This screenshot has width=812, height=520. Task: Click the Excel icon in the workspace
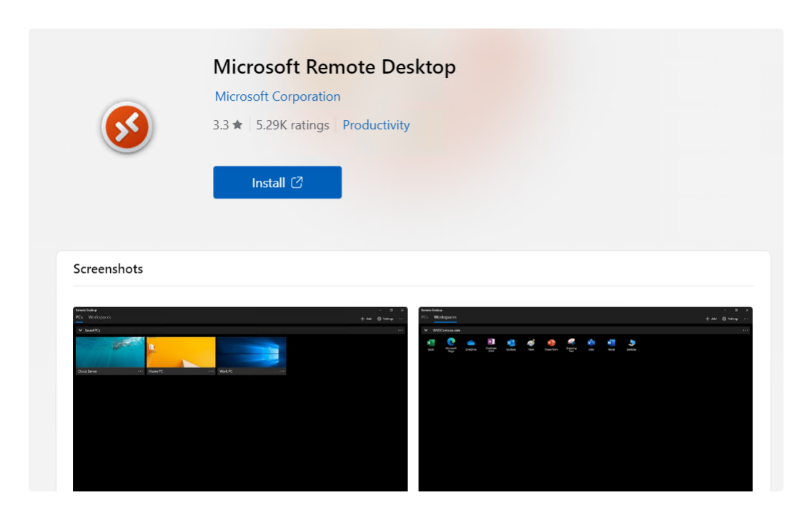[431, 343]
